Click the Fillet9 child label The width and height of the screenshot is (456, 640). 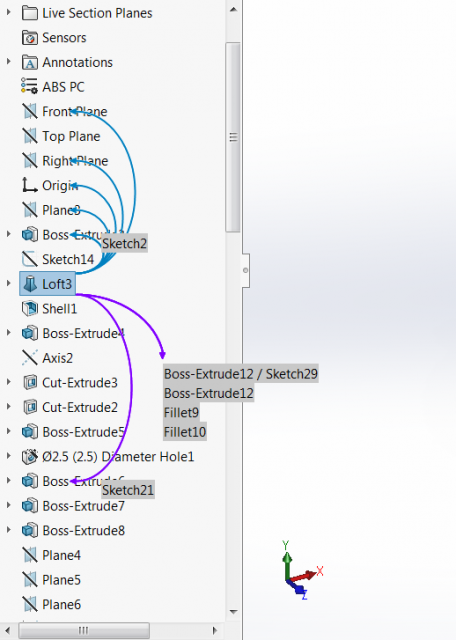point(181,412)
